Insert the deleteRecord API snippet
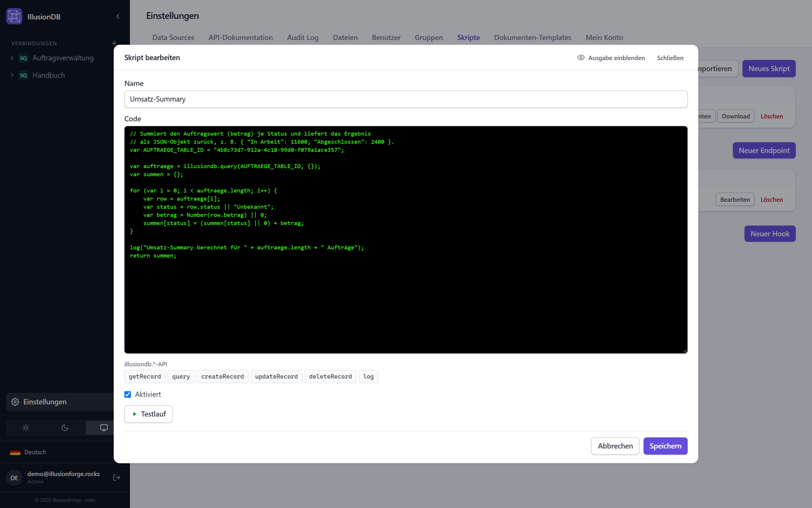Screen dimensions: 812x508 (x=330, y=376)
